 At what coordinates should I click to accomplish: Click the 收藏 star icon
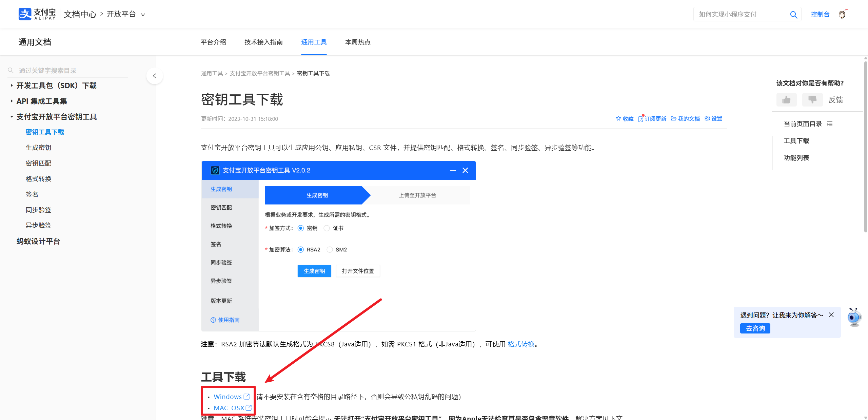[x=618, y=118]
